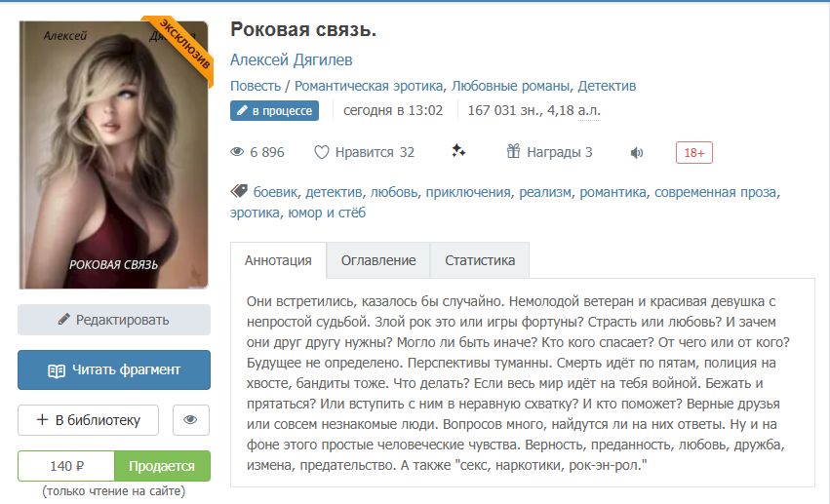
Task: Open author link Алексей Дягилев
Action: [292, 59]
